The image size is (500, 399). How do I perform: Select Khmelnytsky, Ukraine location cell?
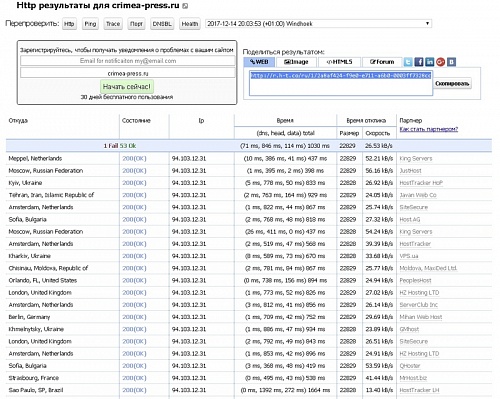(x=36, y=329)
